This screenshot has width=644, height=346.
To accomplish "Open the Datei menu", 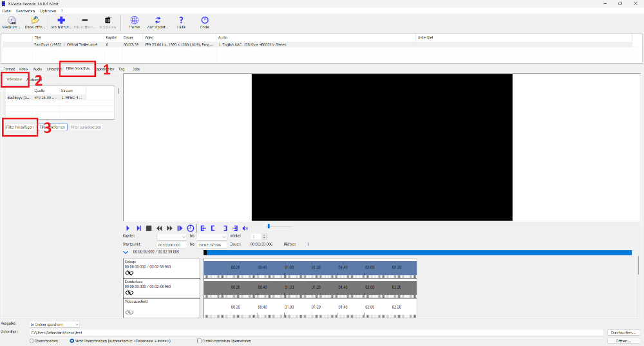I will tap(6, 11).
